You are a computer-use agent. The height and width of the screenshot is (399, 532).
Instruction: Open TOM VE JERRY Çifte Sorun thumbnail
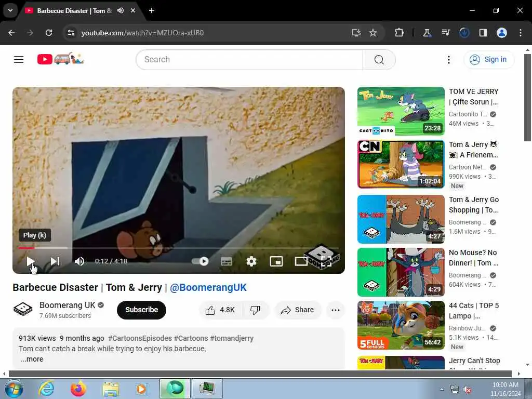[401, 111]
